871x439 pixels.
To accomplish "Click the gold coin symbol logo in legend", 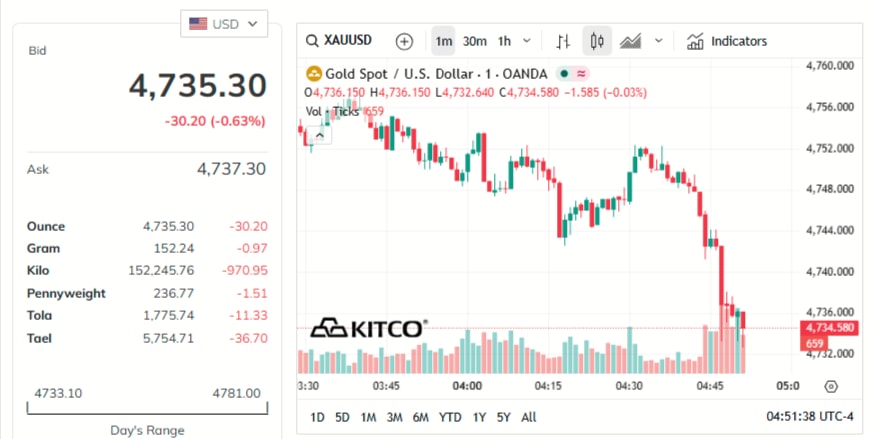I will point(313,73).
